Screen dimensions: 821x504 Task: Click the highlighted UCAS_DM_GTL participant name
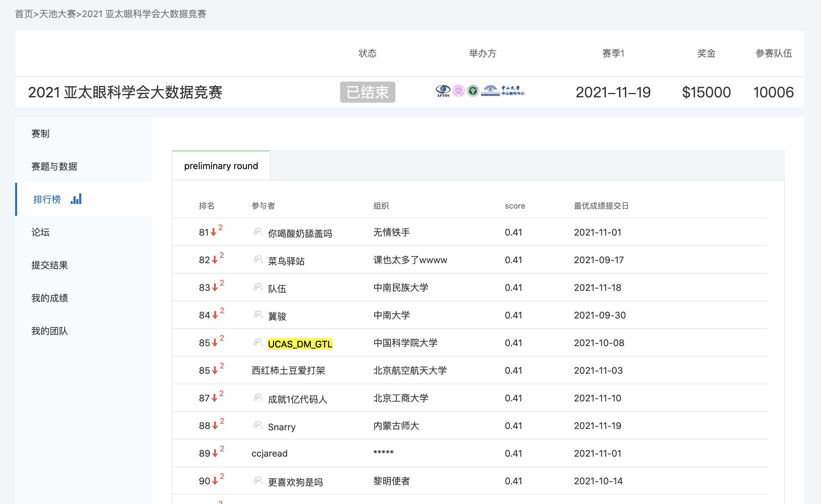pos(300,344)
